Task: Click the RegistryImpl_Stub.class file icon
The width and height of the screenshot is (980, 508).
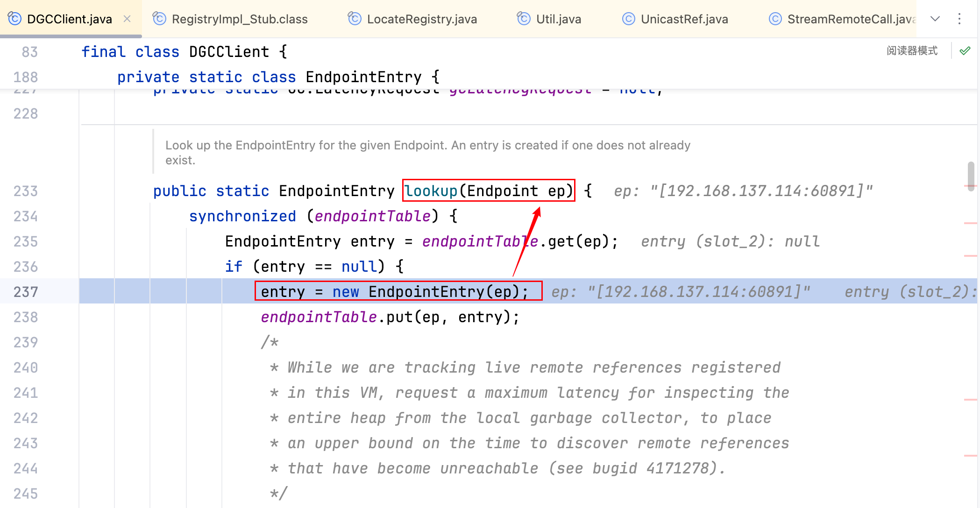Action: tap(159, 19)
